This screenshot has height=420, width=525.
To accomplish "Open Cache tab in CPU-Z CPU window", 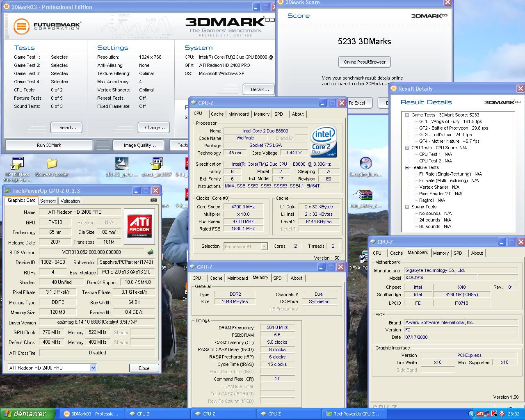I will 217,114.
